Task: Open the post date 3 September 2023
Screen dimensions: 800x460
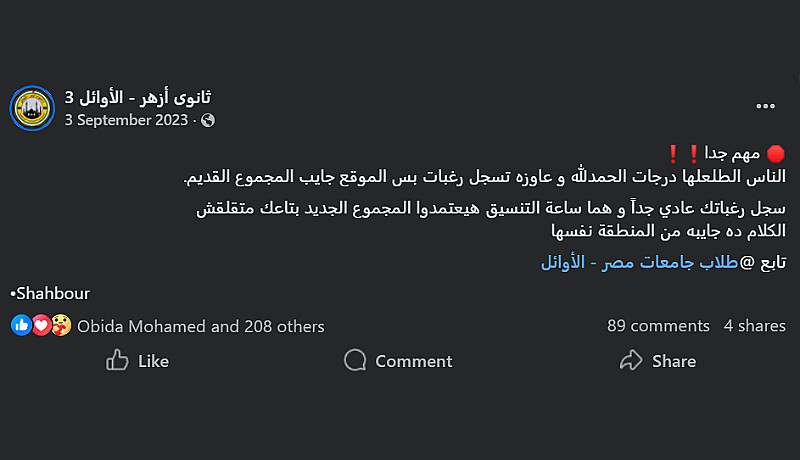Action: click(x=126, y=120)
